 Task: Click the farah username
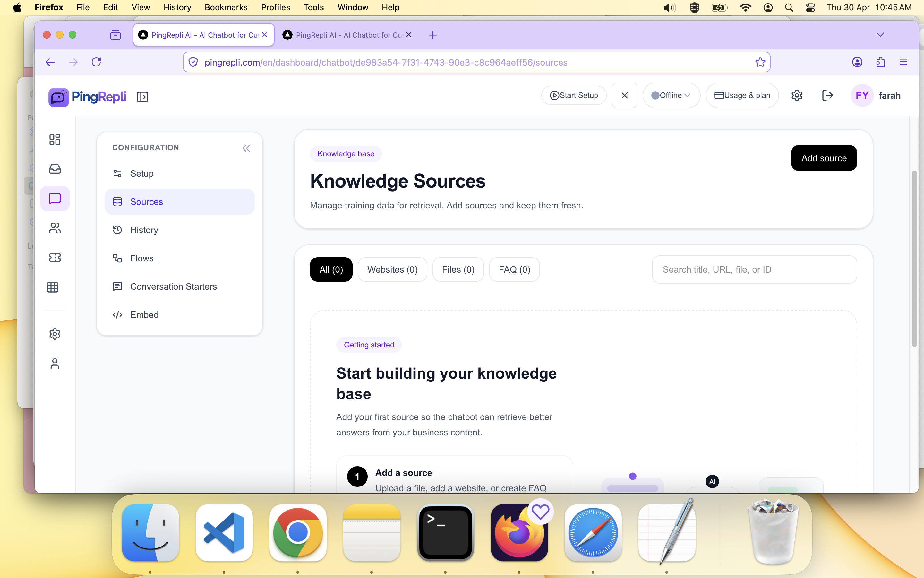pyautogui.click(x=890, y=95)
